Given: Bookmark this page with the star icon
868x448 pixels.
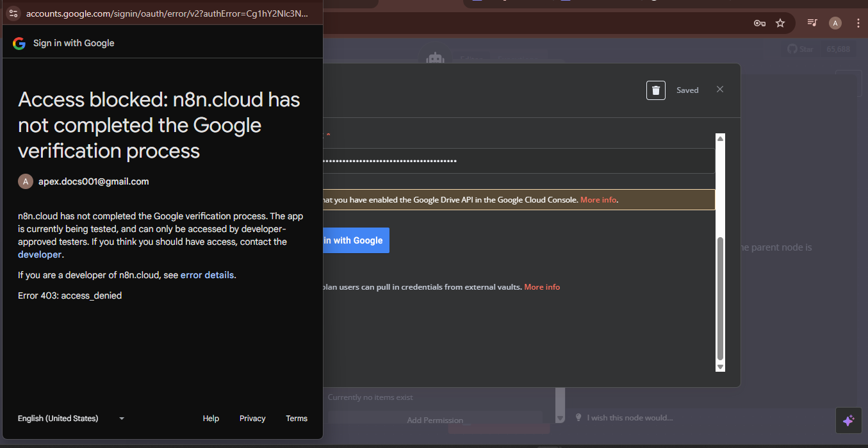Looking at the screenshot, I should 780,23.
